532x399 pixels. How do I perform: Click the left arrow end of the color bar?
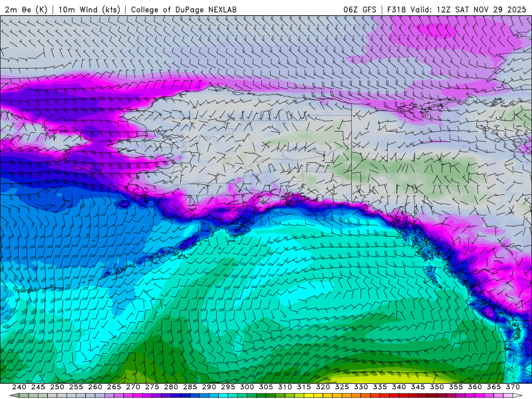[x=14, y=396]
